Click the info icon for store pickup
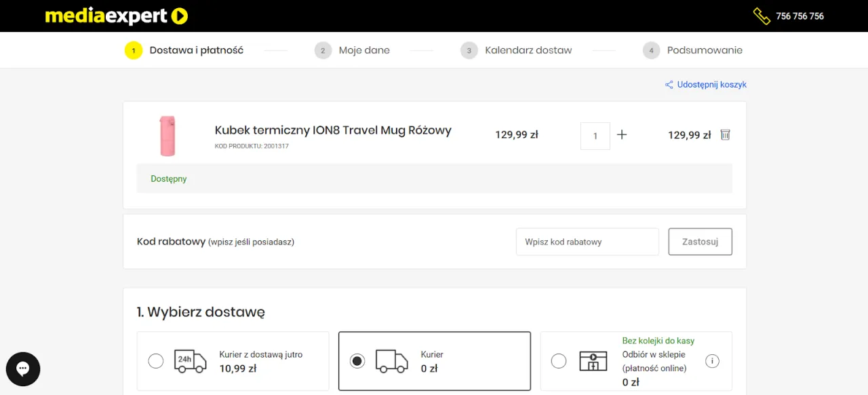The height and width of the screenshot is (395, 868). tap(712, 361)
